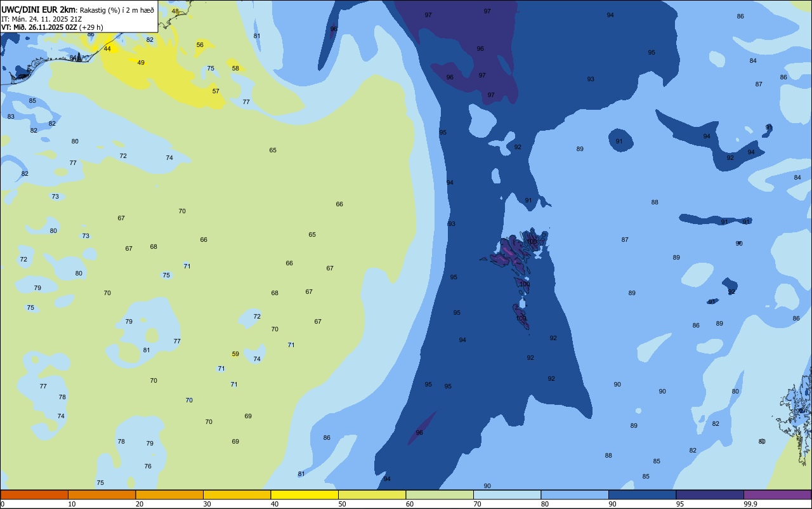The image size is (812, 509).
Task: Click the dark blue 90–95 legend swatch
Action: coord(642,494)
